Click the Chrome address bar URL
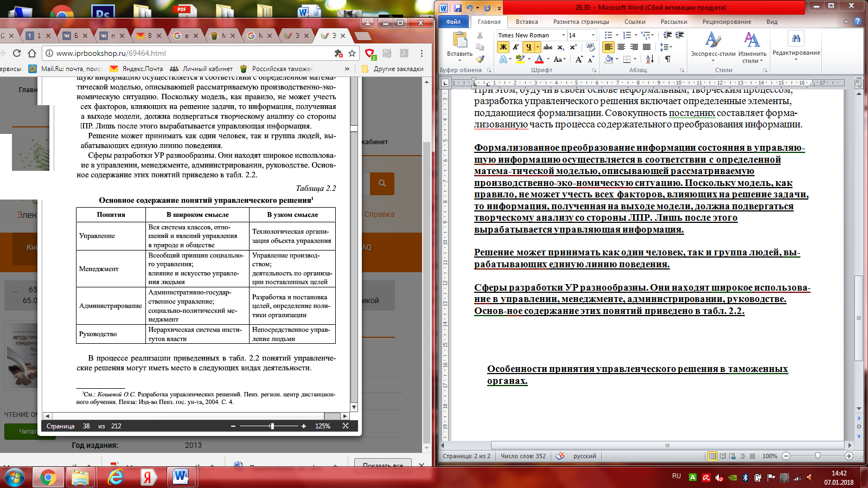This screenshot has height=488, width=868. tap(111, 53)
